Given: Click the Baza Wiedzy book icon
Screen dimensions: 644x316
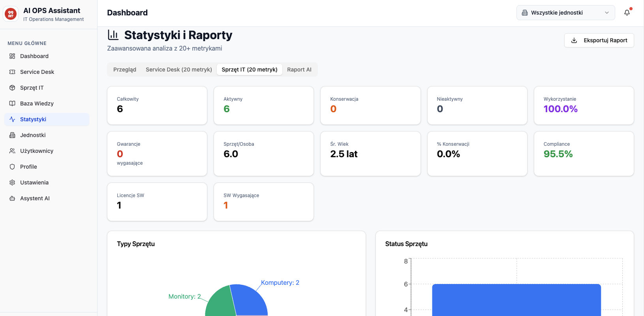Looking at the screenshot, I should (x=12, y=103).
